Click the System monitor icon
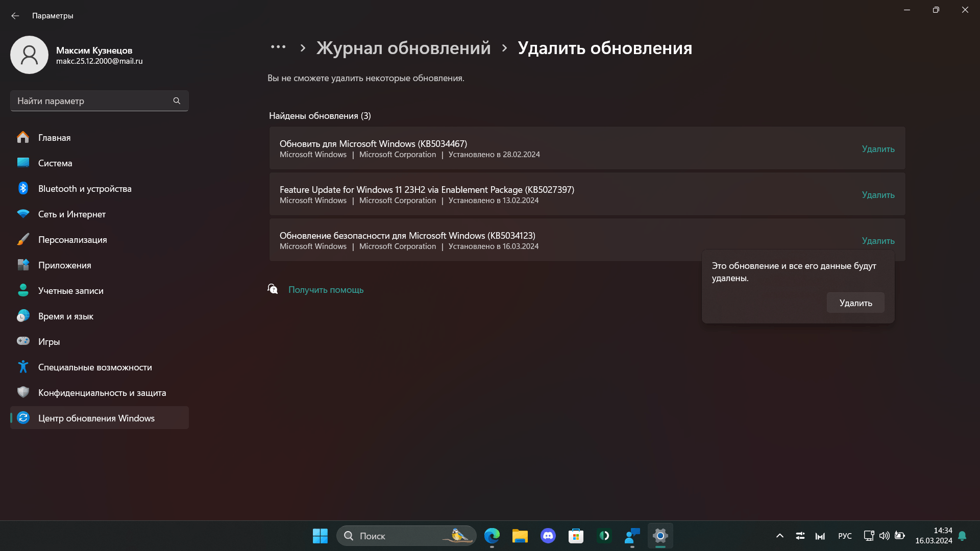 (x=23, y=163)
